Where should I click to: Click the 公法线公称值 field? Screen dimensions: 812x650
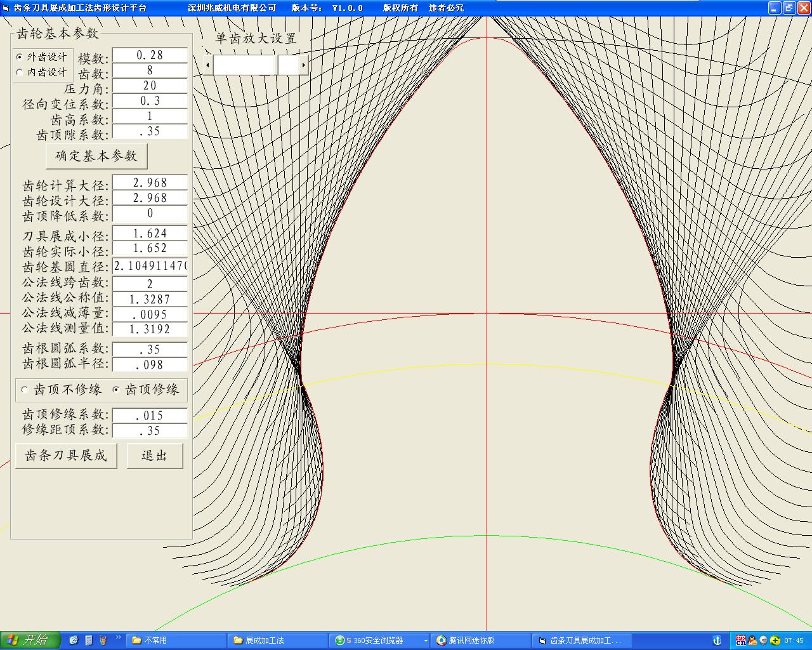[x=150, y=299]
